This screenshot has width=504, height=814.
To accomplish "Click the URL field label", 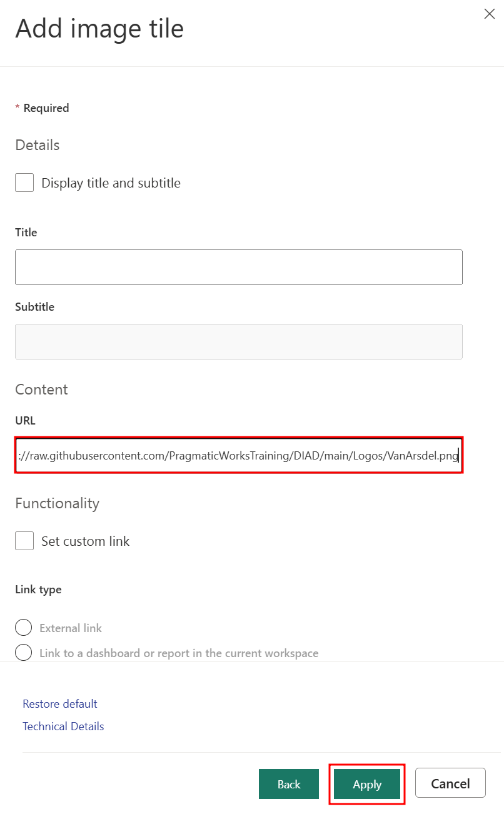I will coord(25,421).
